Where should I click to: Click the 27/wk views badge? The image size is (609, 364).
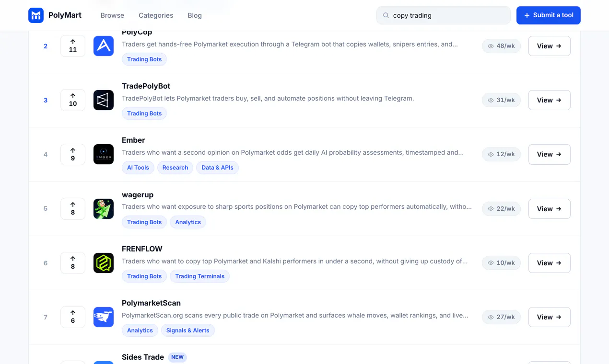[501, 317]
